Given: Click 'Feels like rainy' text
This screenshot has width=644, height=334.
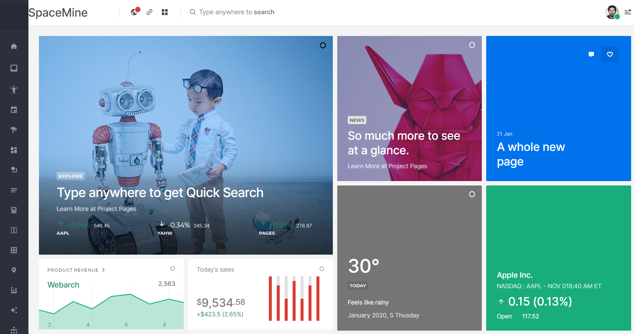Looking at the screenshot, I should click(368, 302).
